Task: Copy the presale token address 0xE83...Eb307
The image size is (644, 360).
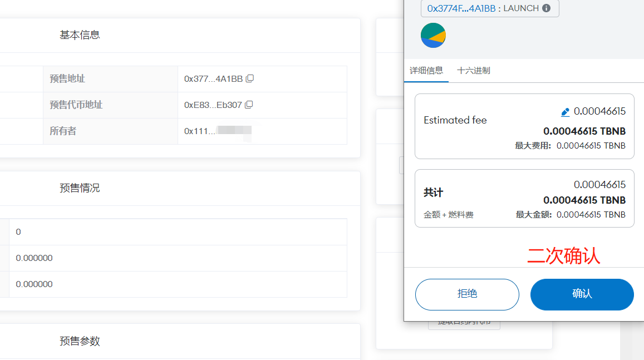Action: (249, 105)
